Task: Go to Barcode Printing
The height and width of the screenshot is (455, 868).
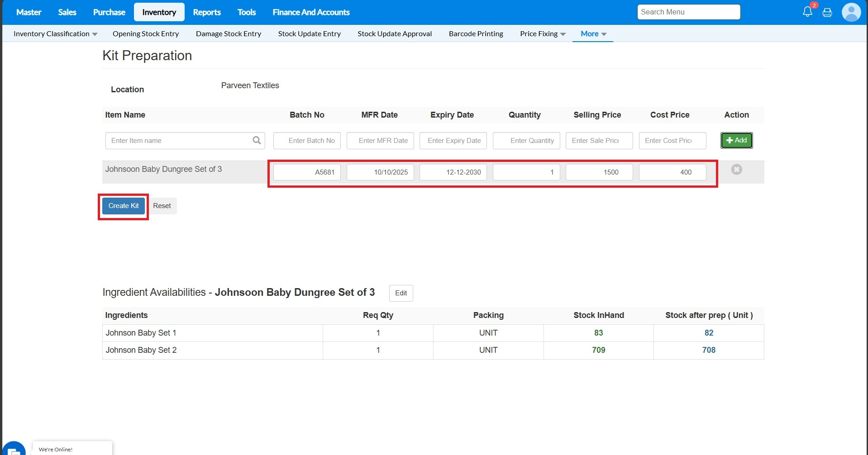Action: coord(476,34)
